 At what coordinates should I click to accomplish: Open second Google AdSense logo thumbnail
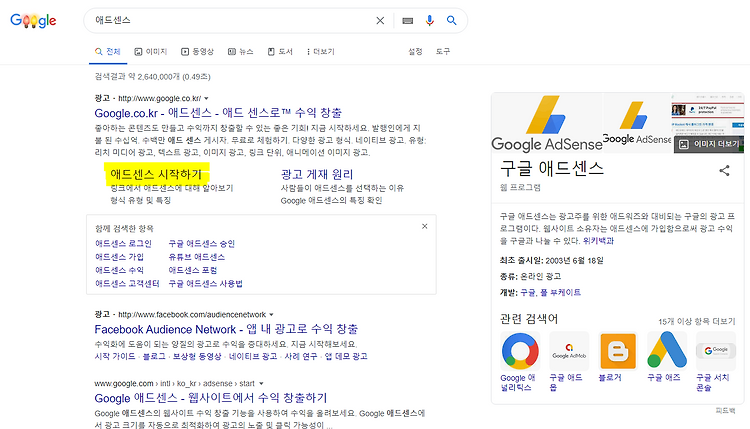636,123
